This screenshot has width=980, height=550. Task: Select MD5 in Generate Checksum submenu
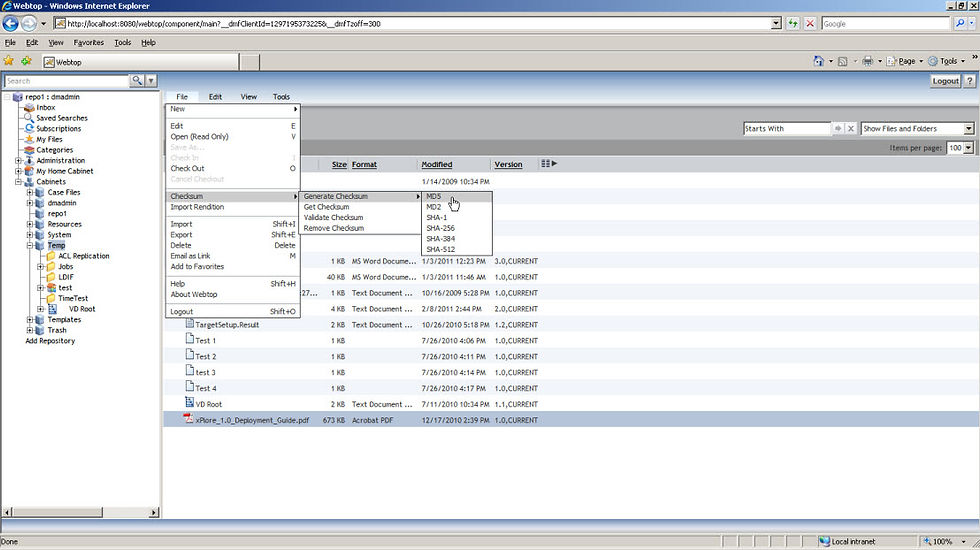point(458,196)
